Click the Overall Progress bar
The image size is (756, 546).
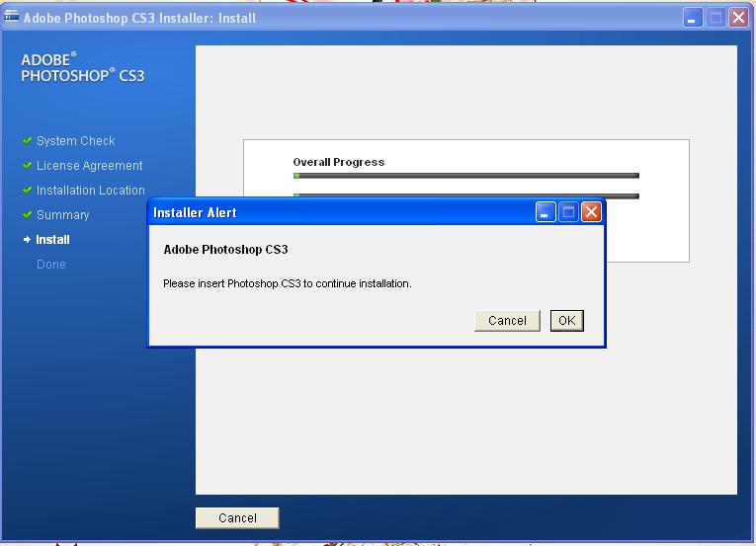pyautogui.click(x=465, y=176)
